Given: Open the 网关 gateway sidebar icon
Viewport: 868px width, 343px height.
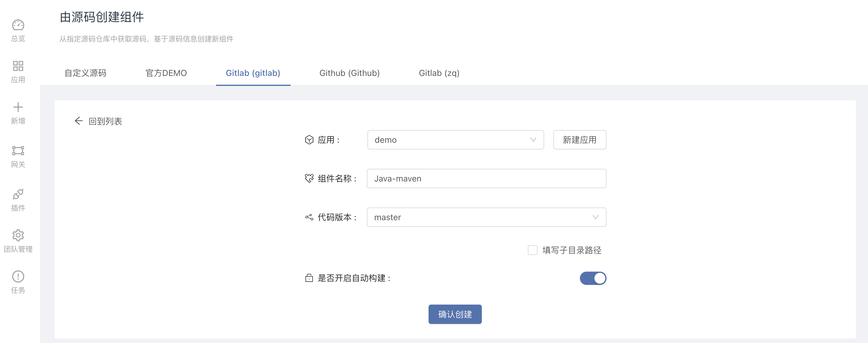Looking at the screenshot, I should (18, 150).
